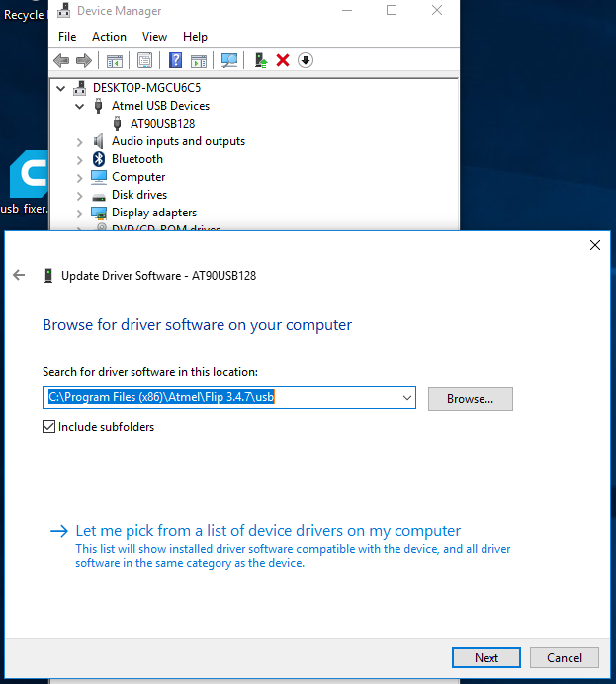The width and height of the screenshot is (616, 684).
Task: Expand the Audio inputs and outputs node
Action: click(79, 142)
